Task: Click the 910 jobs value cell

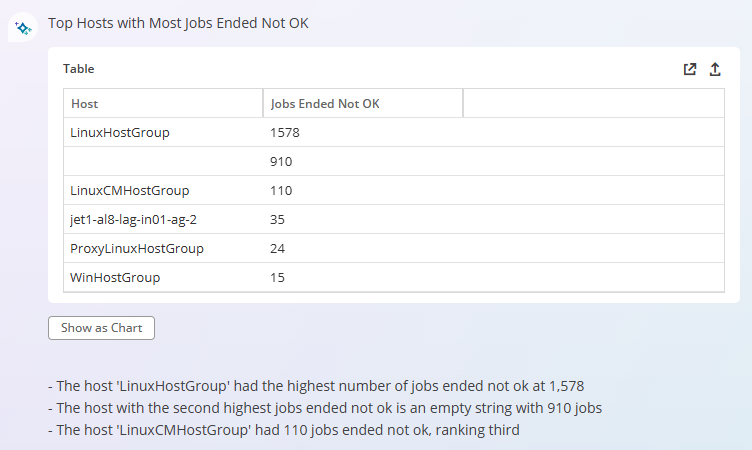Action: click(363, 161)
